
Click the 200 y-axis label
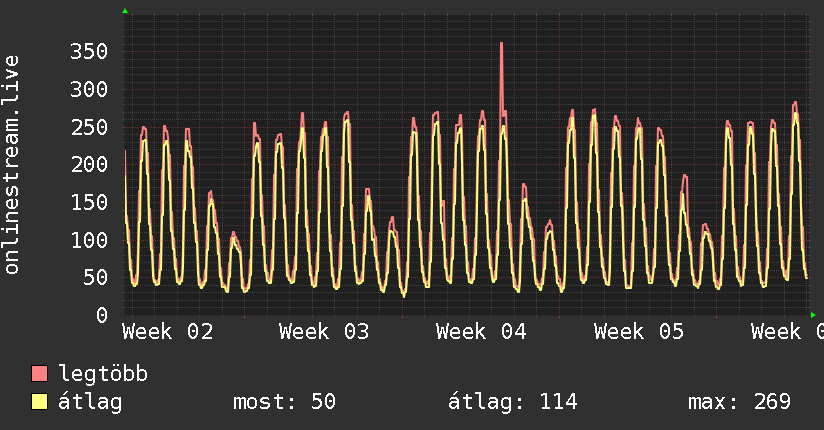(89, 165)
